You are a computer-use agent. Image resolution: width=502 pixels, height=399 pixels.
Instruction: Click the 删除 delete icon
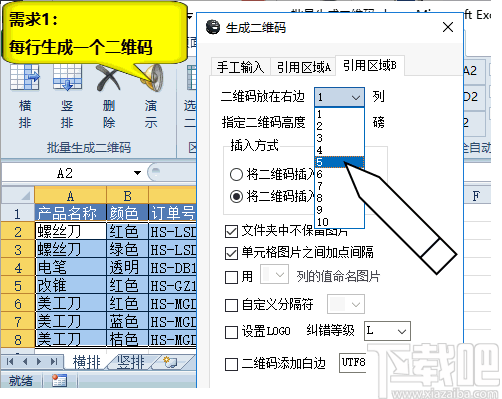pyautogui.click(x=109, y=78)
